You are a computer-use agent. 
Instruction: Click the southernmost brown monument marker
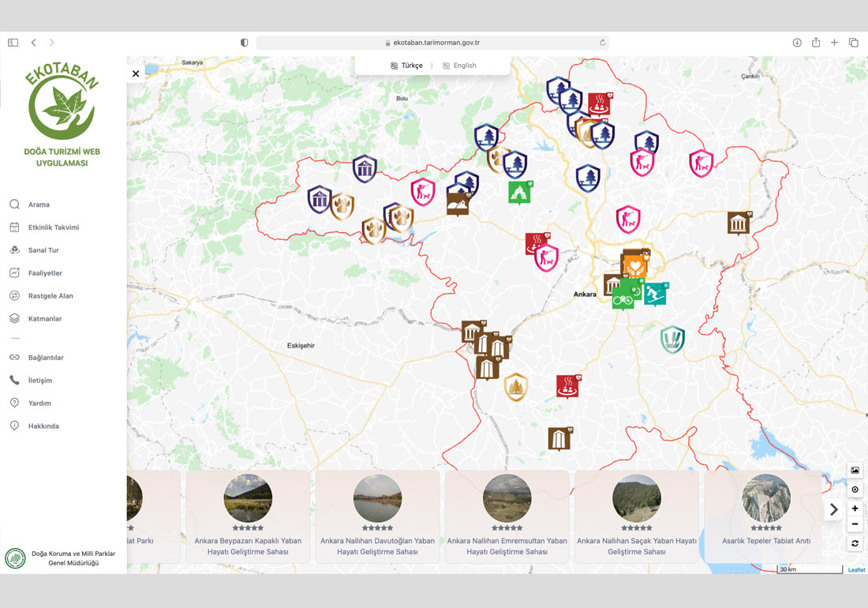click(559, 438)
